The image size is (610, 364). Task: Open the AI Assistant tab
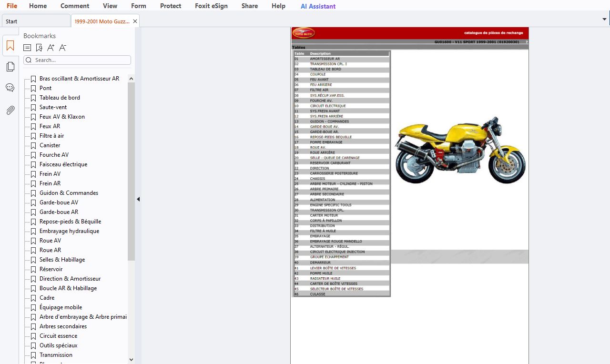(318, 6)
